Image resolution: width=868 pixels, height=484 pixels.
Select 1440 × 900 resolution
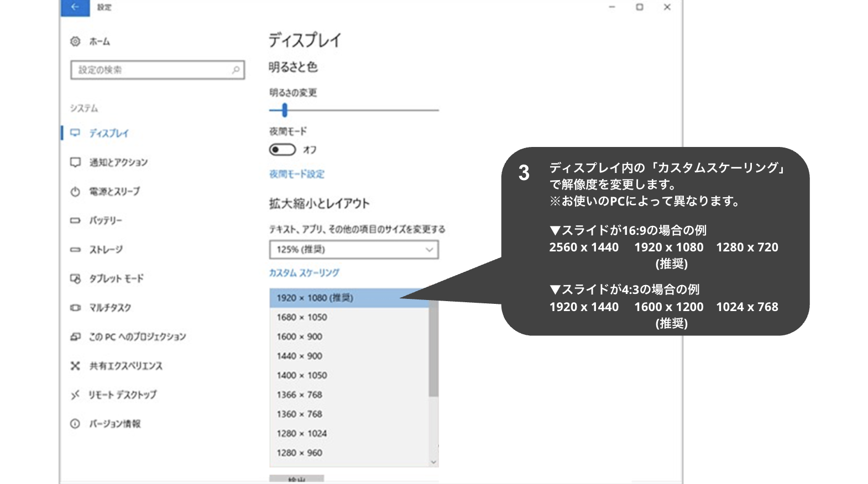[349, 356]
